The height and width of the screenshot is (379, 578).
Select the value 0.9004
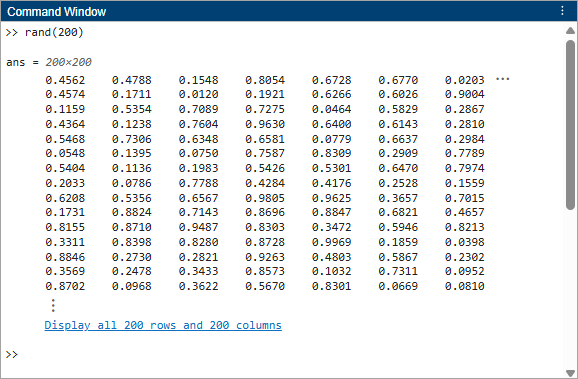pos(464,94)
